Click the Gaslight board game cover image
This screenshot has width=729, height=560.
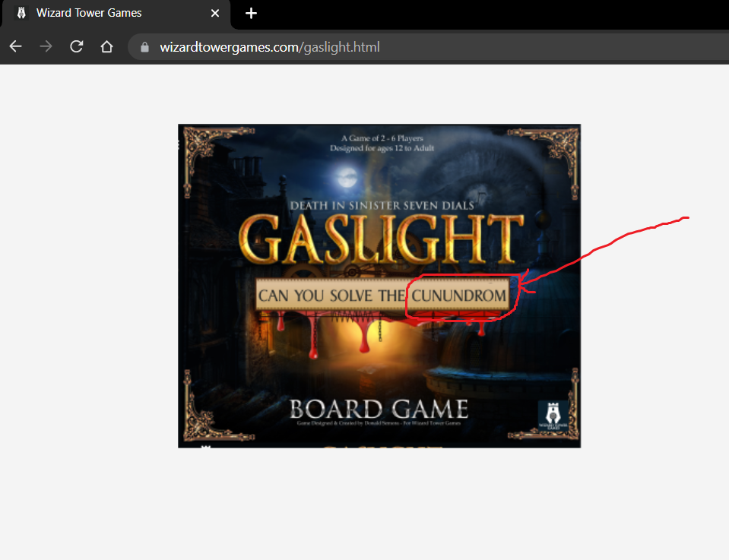pyautogui.click(x=379, y=286)
